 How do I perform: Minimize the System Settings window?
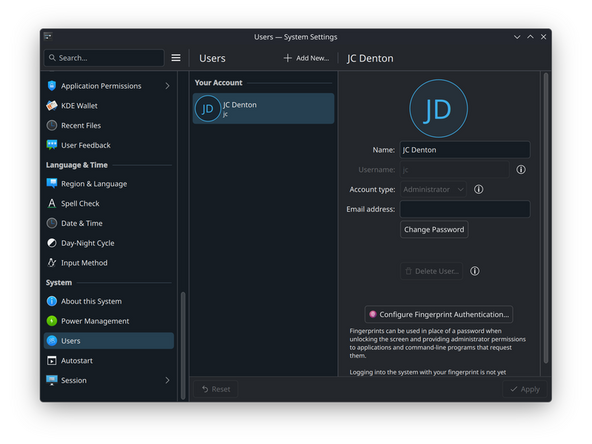[517, 37]
